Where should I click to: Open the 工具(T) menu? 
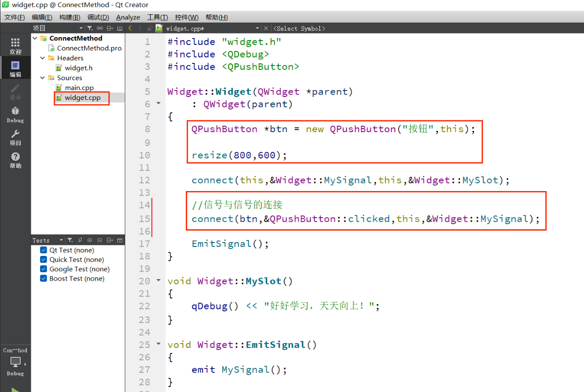click(158, 17)
